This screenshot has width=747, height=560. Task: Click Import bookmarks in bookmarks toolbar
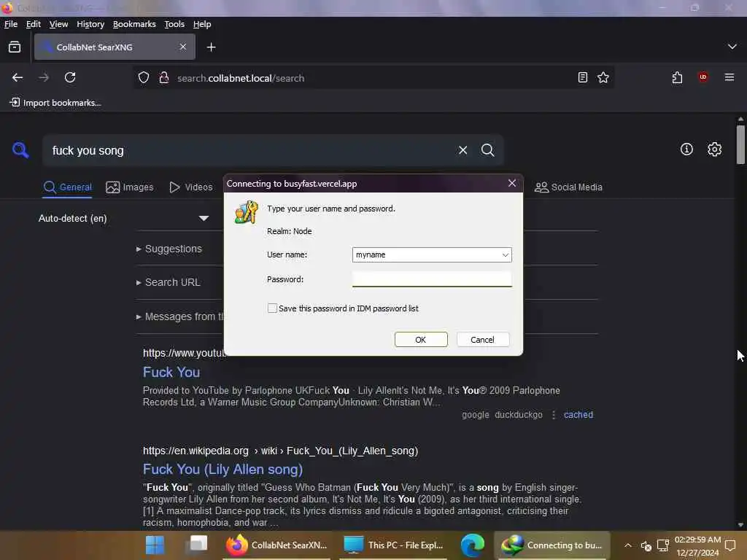coord(55,103)
